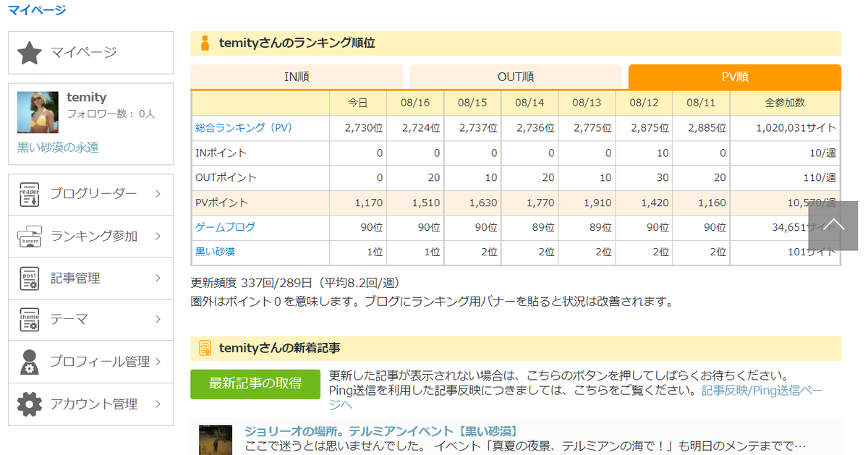Open 黒い砂漠 row link in table
Viewport: 868px width, 455px height.
point(215,252)
